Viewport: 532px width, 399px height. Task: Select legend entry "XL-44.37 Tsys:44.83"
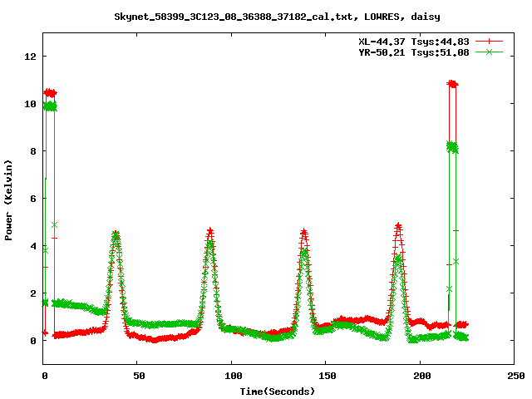414,42
